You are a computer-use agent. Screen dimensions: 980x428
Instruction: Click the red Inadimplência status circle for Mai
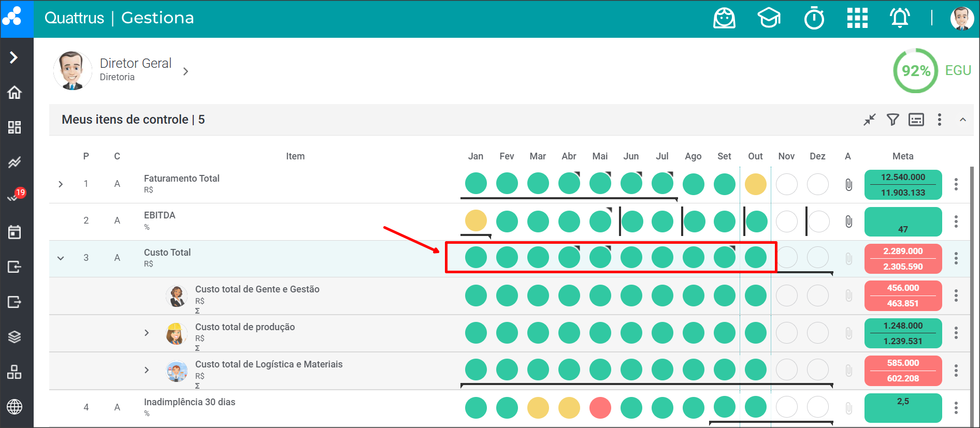600,408
